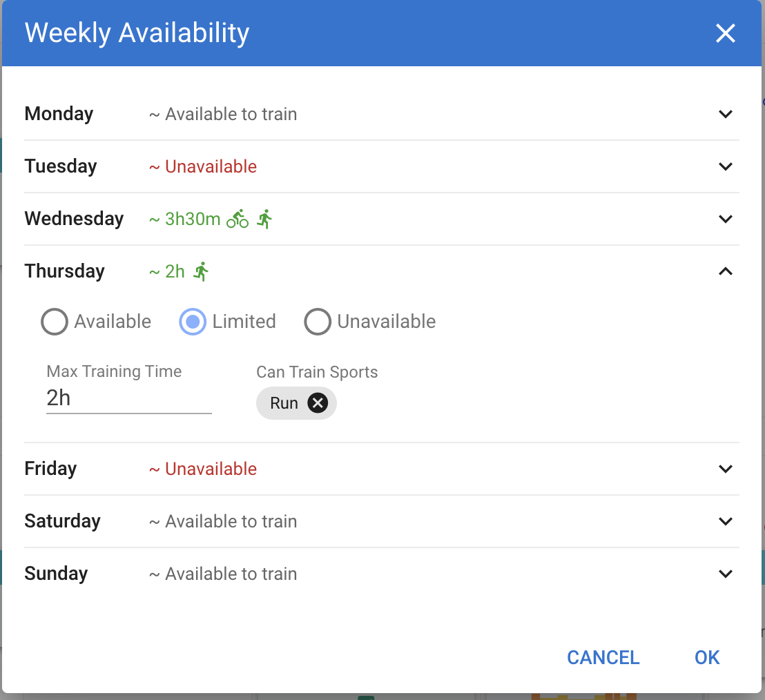
Task: Click the Wednesday 3h30m summary text
Action: point(192,220)
